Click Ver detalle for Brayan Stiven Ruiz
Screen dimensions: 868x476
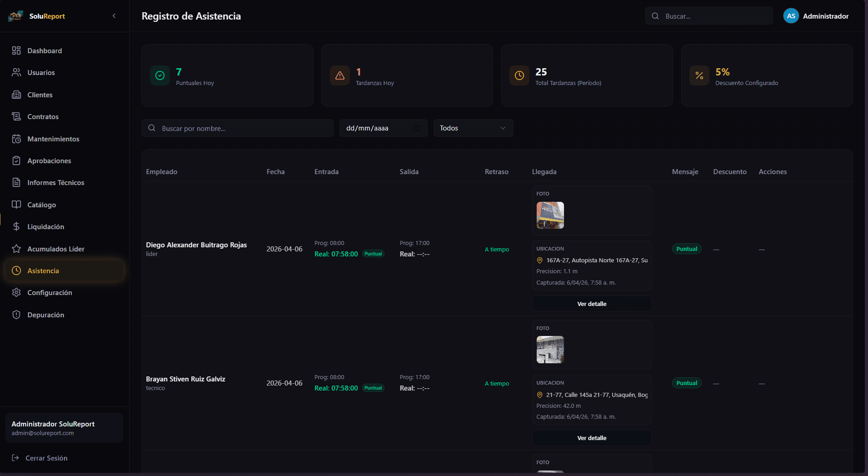click(592, 438)
